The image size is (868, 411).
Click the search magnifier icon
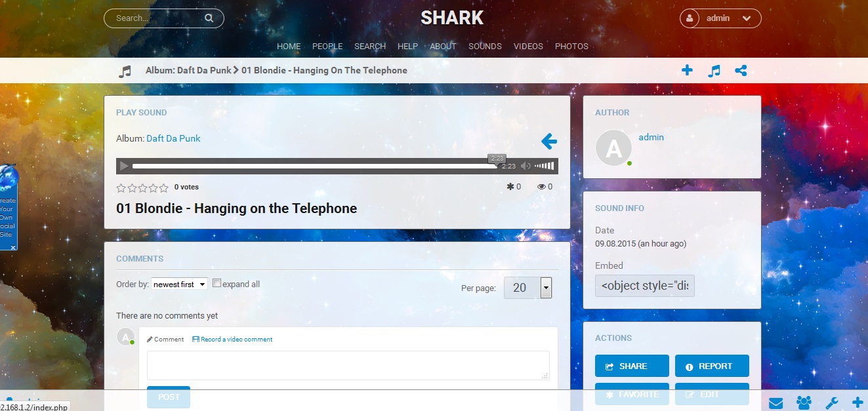(209, 18)
